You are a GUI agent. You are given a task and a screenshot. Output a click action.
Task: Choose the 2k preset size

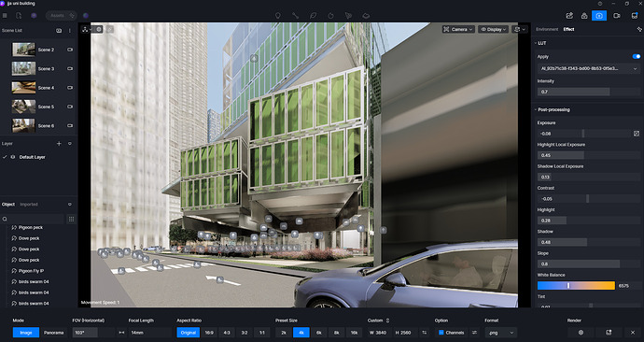coord(284,333)
